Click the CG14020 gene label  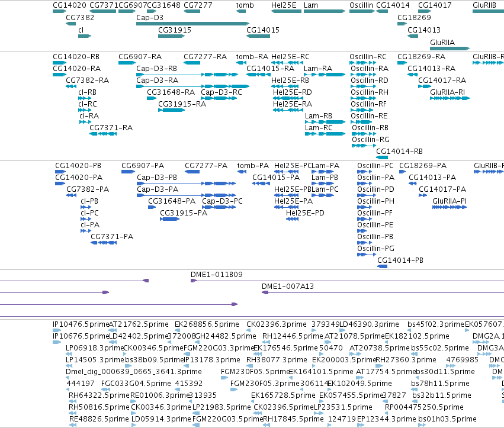pos(69,5)
